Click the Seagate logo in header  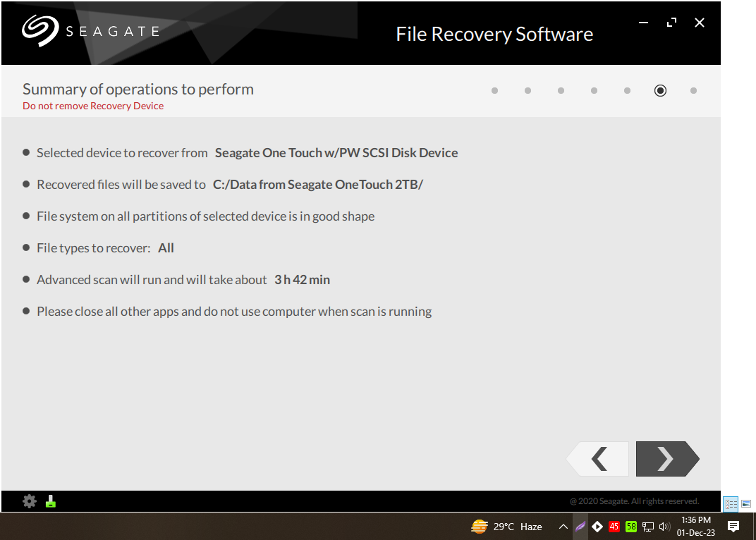click(91, 31)
